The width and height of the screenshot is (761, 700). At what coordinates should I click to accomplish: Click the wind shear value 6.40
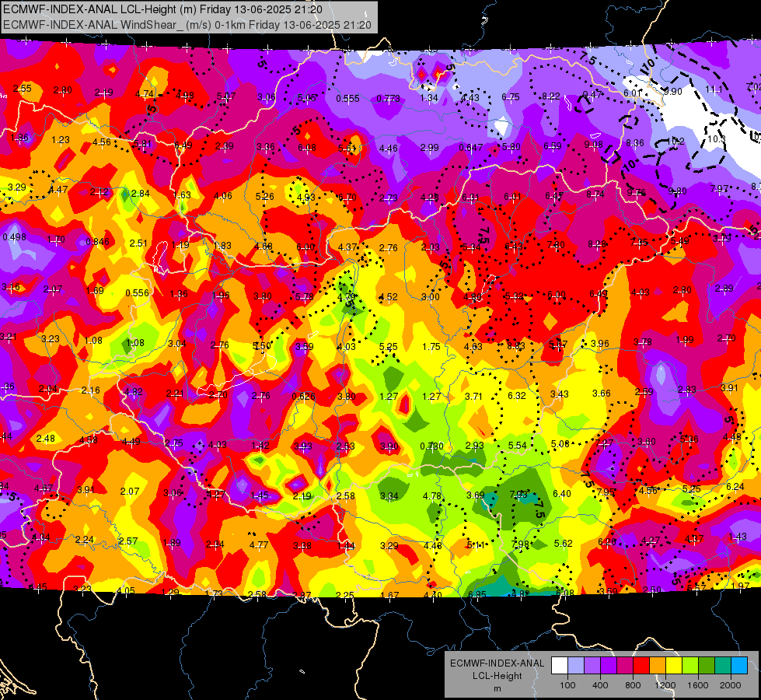562,494
